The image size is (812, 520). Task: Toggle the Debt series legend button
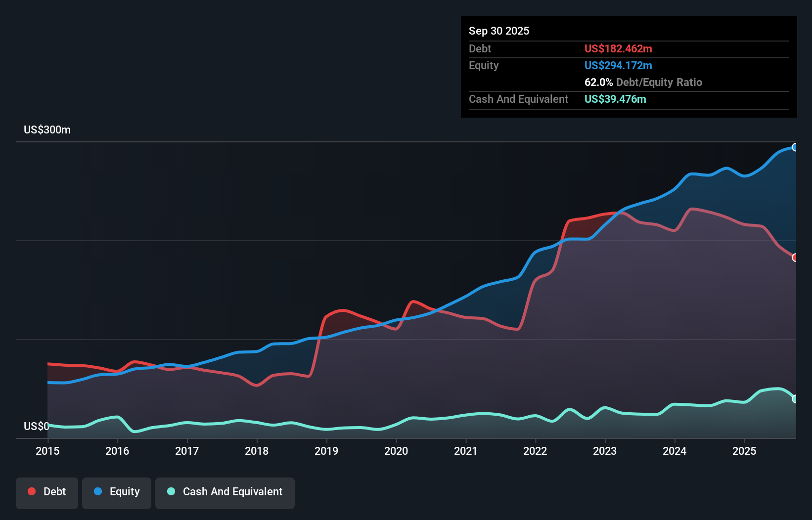coord(47,493)
